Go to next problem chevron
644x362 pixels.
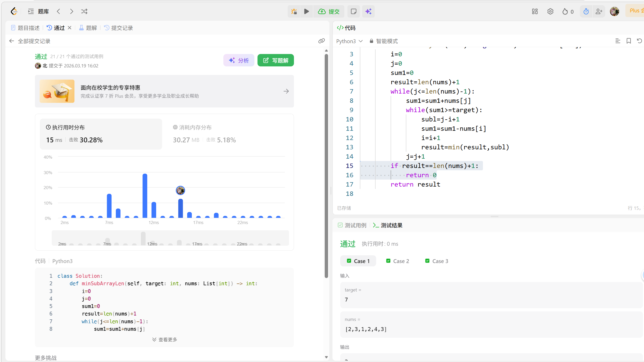pyautogui.click(x=72, y=11)
